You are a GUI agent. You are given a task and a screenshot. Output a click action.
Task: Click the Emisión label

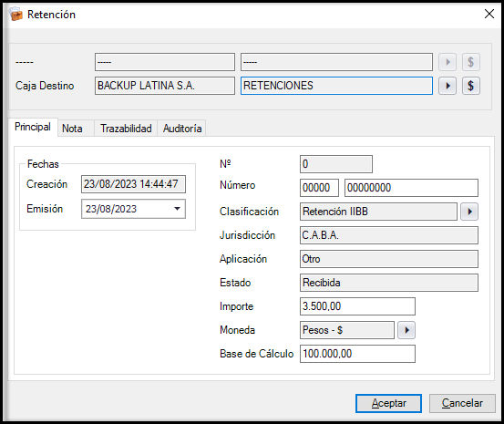(x=45, y=209)
